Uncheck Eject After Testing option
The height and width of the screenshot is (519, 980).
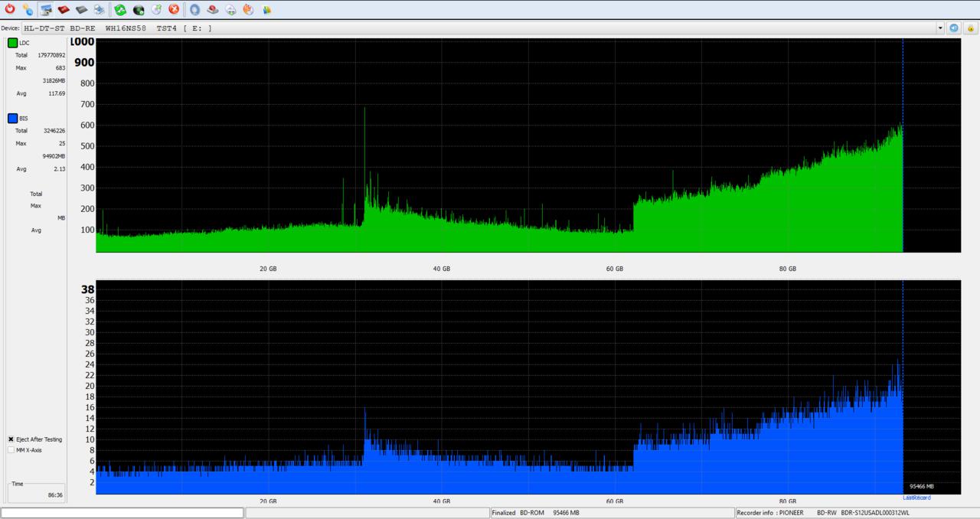(x=11, y=439)
